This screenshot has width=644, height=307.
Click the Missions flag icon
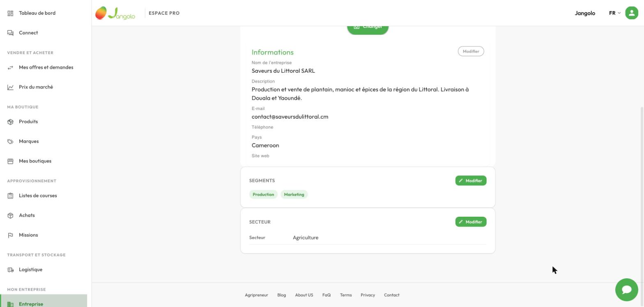click(10, 235)
